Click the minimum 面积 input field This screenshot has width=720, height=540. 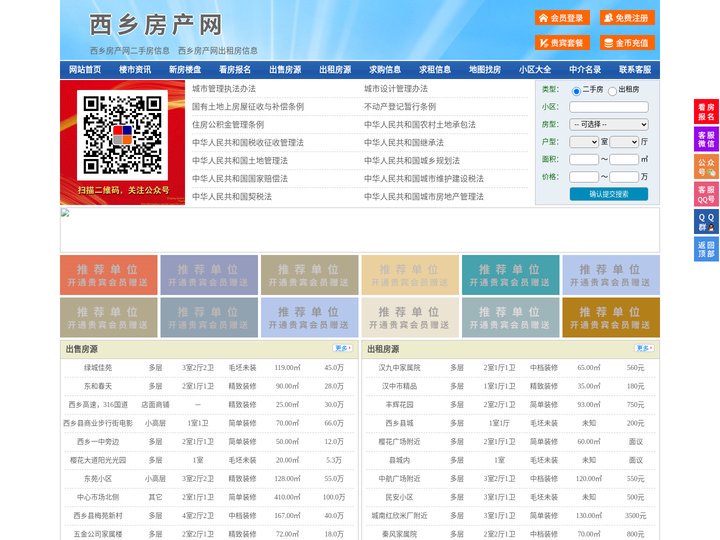click(x=584, y=159)
